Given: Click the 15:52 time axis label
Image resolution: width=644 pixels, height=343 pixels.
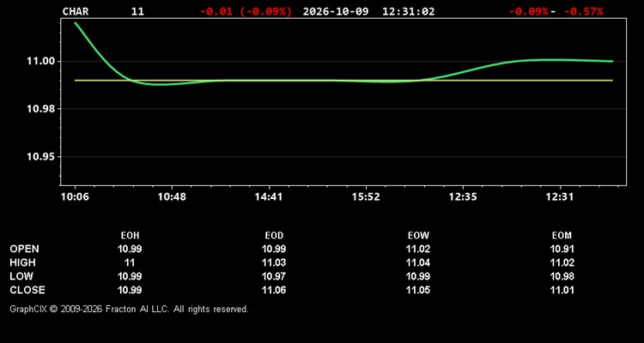Looking at the screenshot, I should tap(366, 197).
